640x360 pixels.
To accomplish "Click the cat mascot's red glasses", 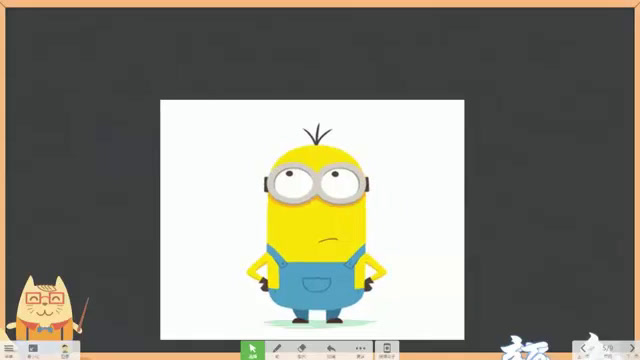I will (x=45, y=298).
